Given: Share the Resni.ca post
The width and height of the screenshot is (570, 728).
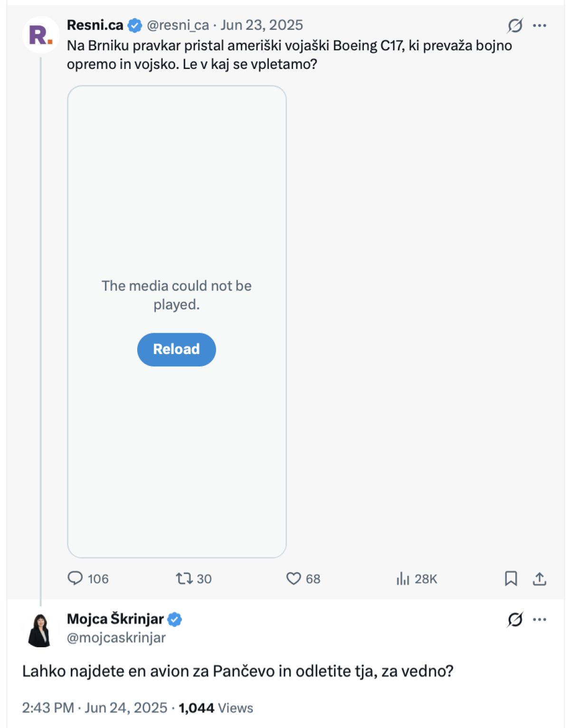Looking at the screenshot, I should (x=540, y=578).
